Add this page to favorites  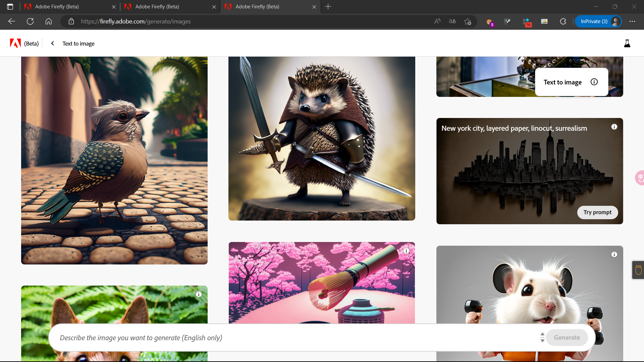click(x=468, y=21)
